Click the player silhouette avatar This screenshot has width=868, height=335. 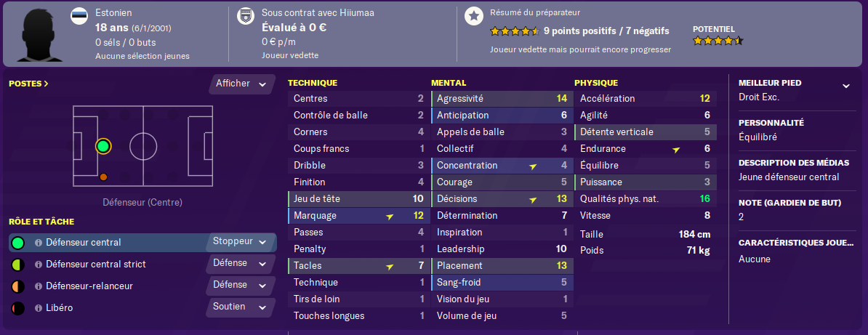pos(39,33)
